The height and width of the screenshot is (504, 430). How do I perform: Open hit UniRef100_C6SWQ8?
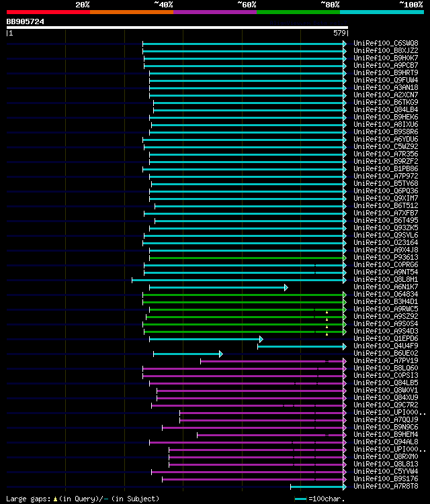386,43
